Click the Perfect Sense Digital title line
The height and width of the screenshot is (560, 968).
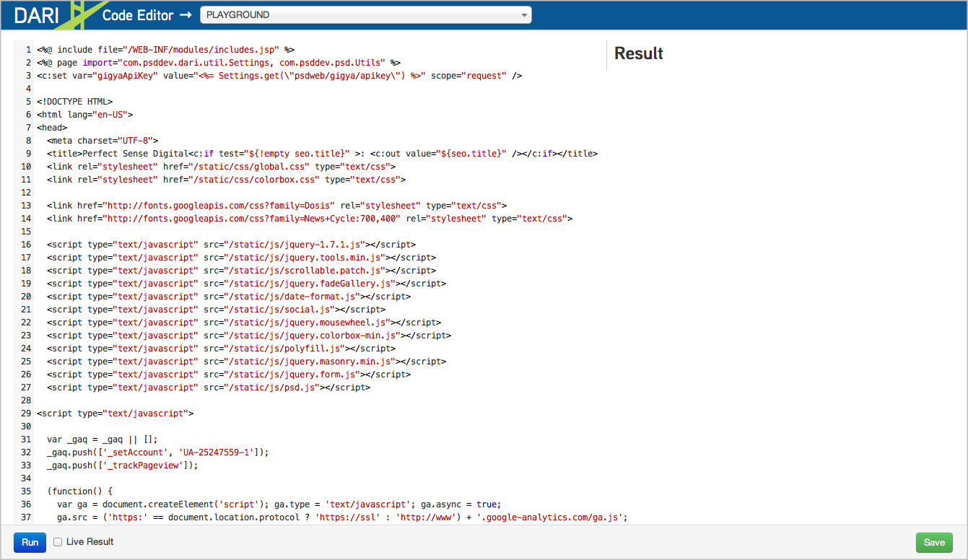pos(323,154)
